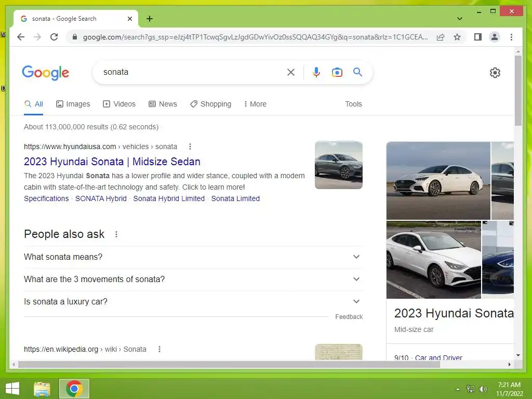532x399 pixels.
Task: Click the padlock site info icon
Action: point(75,37)
